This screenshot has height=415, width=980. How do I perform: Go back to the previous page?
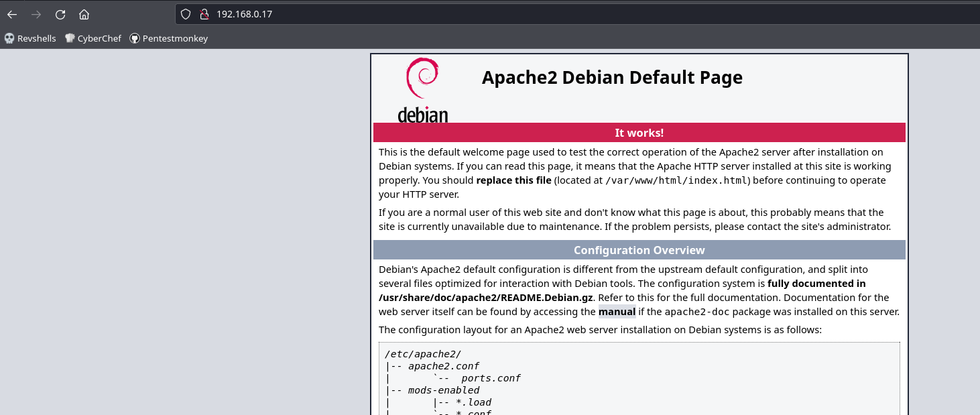coord(12,14)
